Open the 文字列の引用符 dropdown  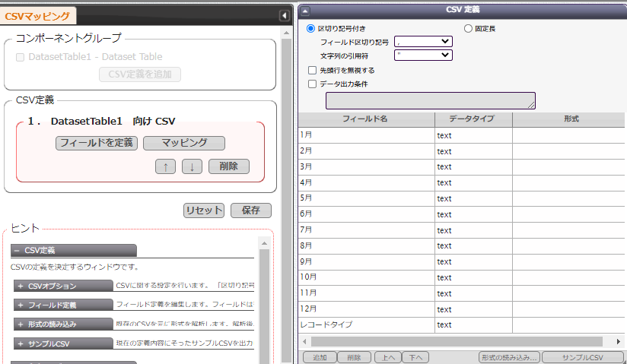tap(424, 55)
